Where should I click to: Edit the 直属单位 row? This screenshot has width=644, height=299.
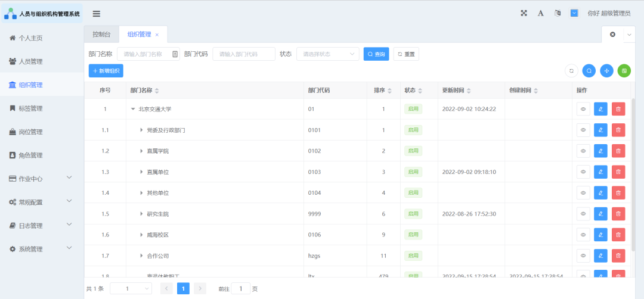600,172
